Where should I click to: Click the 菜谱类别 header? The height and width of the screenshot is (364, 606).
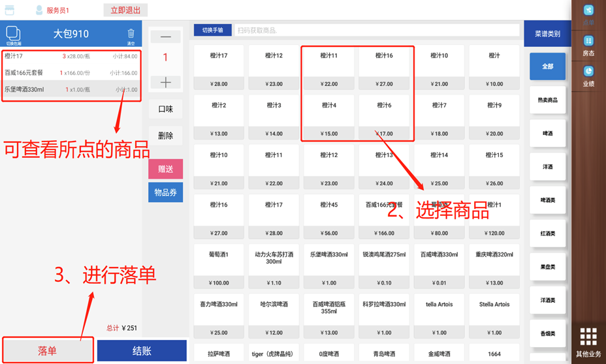547,34
